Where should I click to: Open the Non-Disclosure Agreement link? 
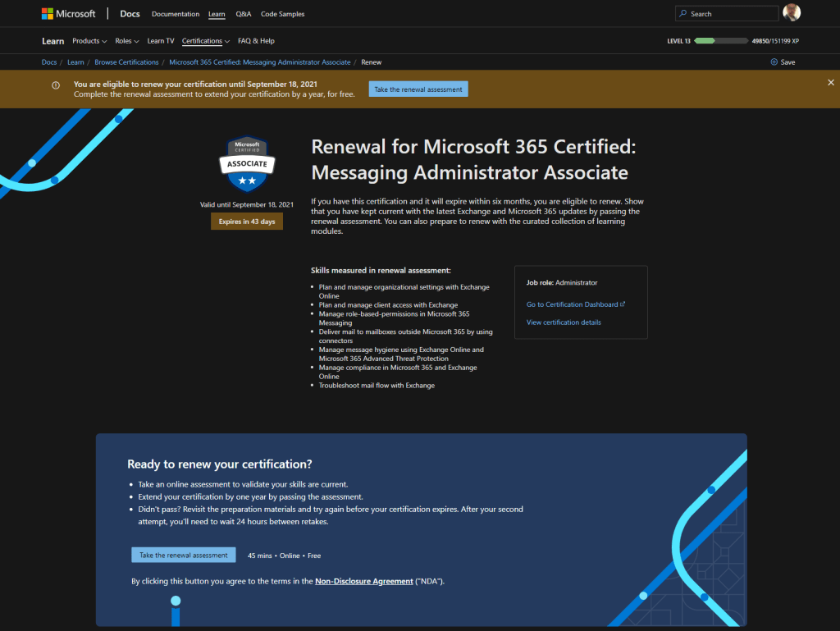pos(364,581)
